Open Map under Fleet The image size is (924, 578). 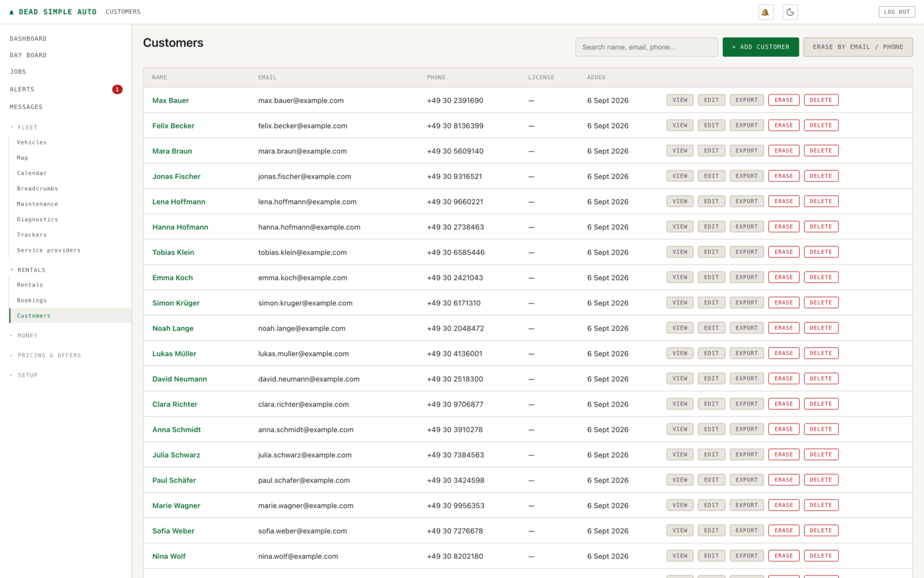coord(22,158)
